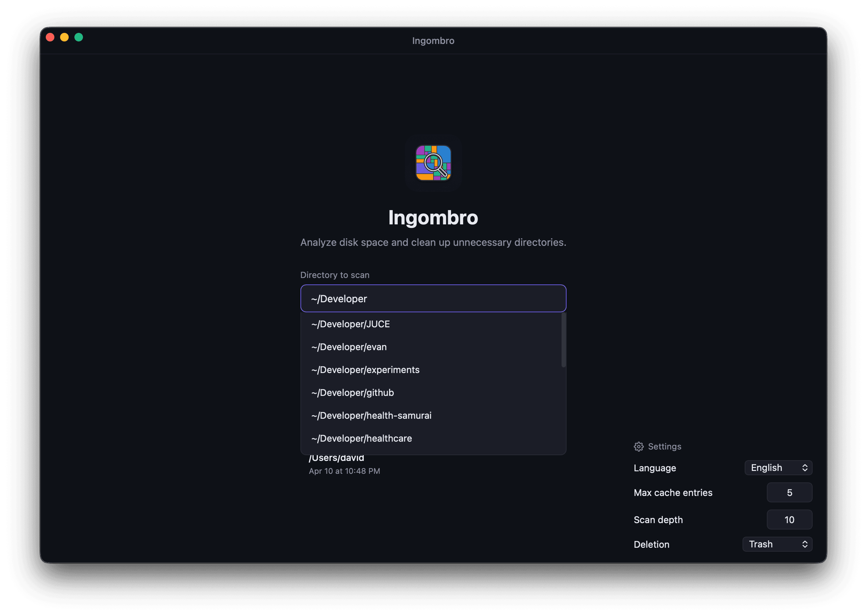Click the suggestions list scrollbar
The height and width of the screenshot is (616, 867).
[x=563, y=340]
